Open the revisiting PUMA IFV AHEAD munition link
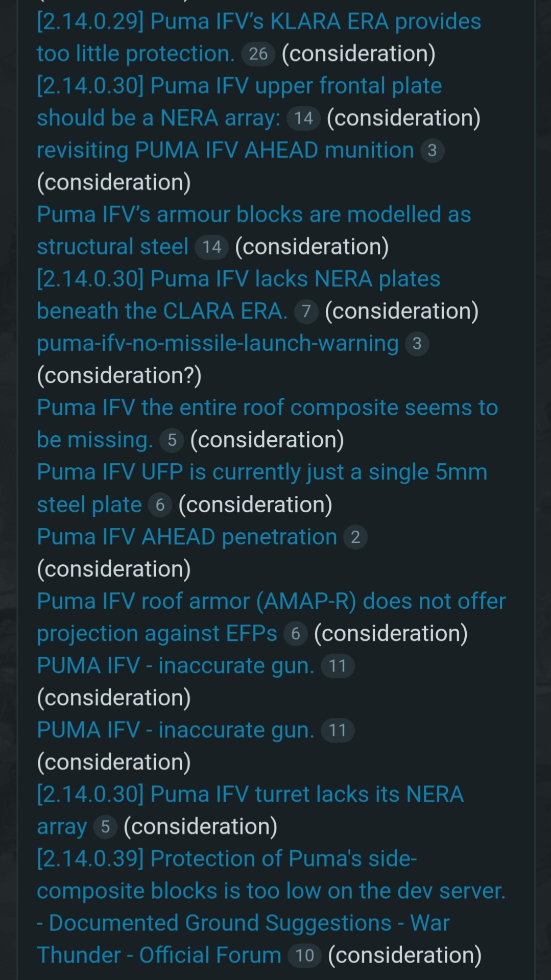The image size is (551, 980). point(225,151)
